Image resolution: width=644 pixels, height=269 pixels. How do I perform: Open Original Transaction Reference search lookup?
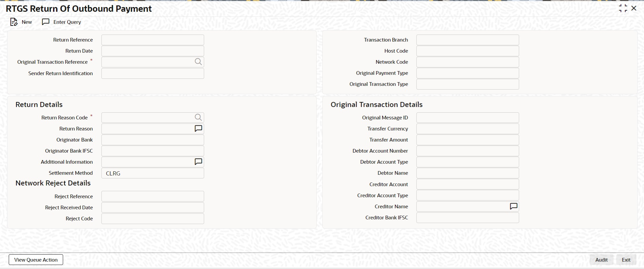pos(198,62)
